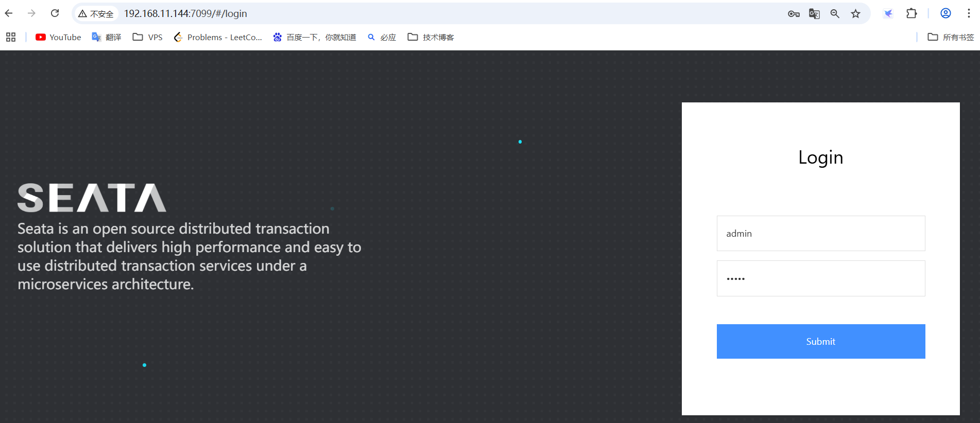Expand the 技术博客 bookmark folder
Image resolution: width=980 pixels, height=423 pixels.
pos(431,37)
